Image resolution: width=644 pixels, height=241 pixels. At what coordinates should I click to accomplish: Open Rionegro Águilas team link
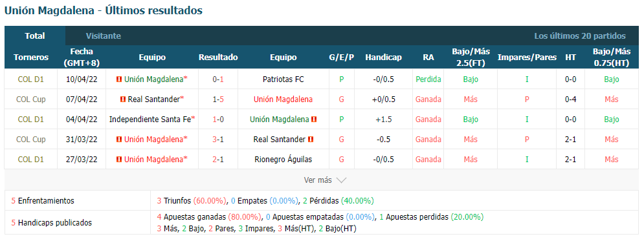point(283,160)
